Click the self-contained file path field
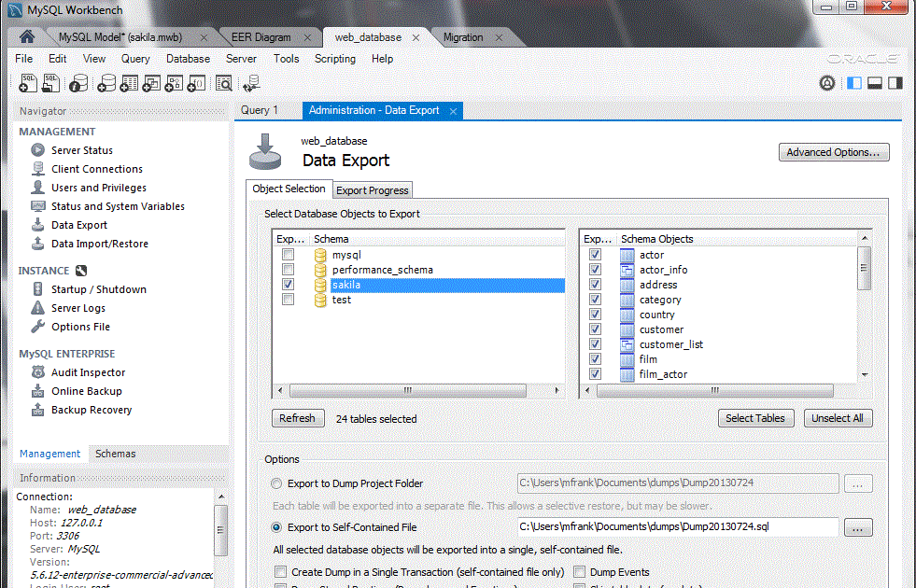Screen dimensions: 916x588 [677, 527]
